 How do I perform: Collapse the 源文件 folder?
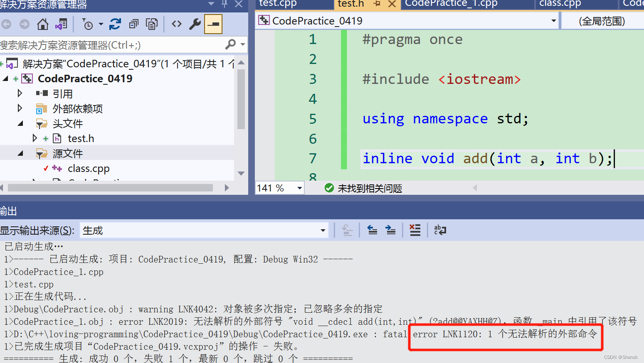click(x=20, y=153)
